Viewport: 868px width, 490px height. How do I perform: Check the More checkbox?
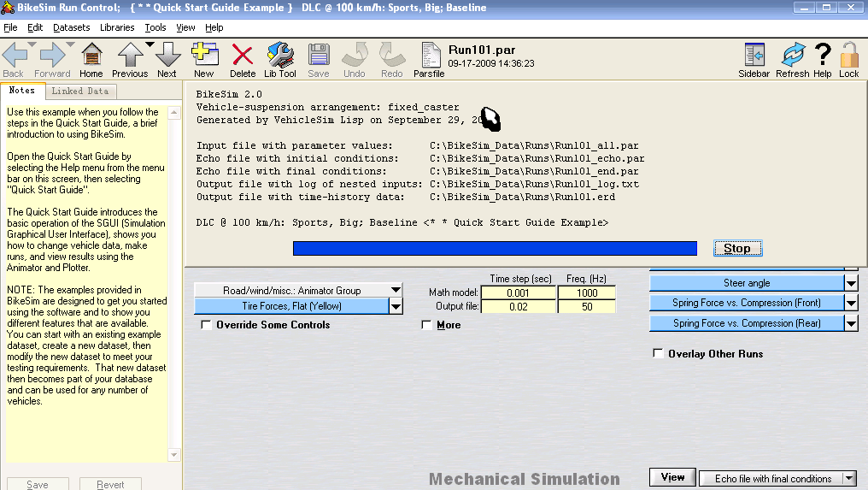(426, 325)
